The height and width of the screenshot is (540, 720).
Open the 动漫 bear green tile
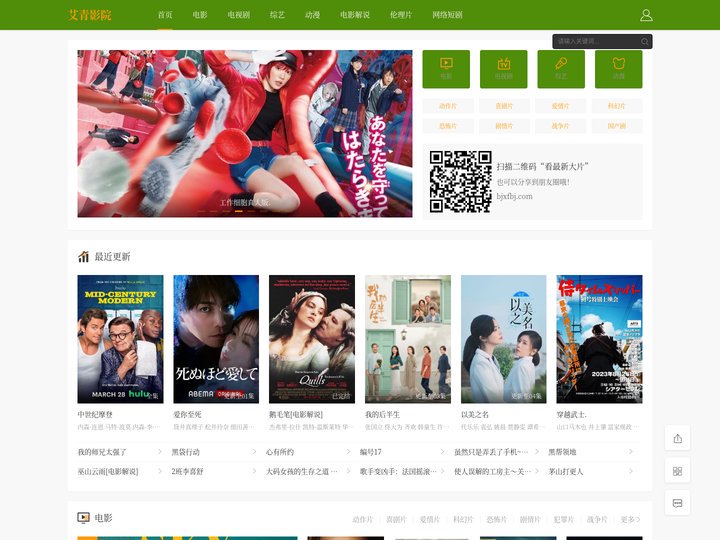coord(619,69)
